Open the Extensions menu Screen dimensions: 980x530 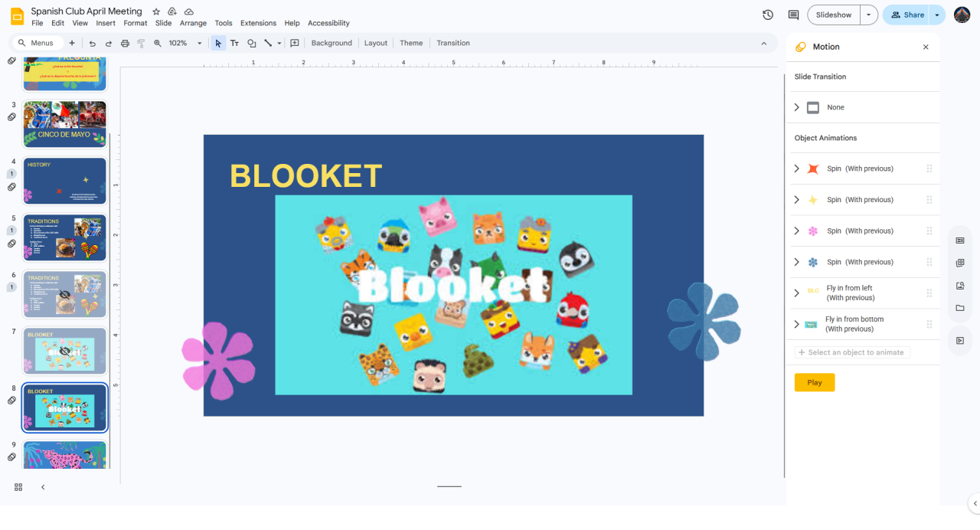click(257, 24)
